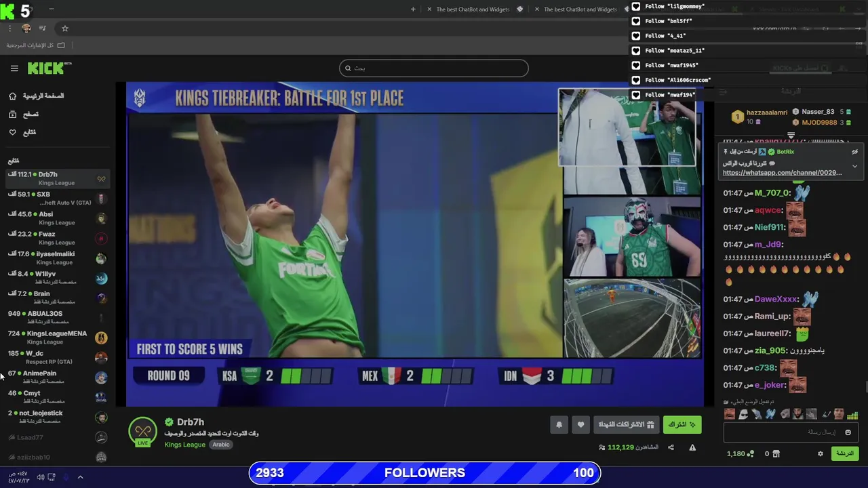
Task: Click chat username DaweXxxx
Action: click(777, 300)
